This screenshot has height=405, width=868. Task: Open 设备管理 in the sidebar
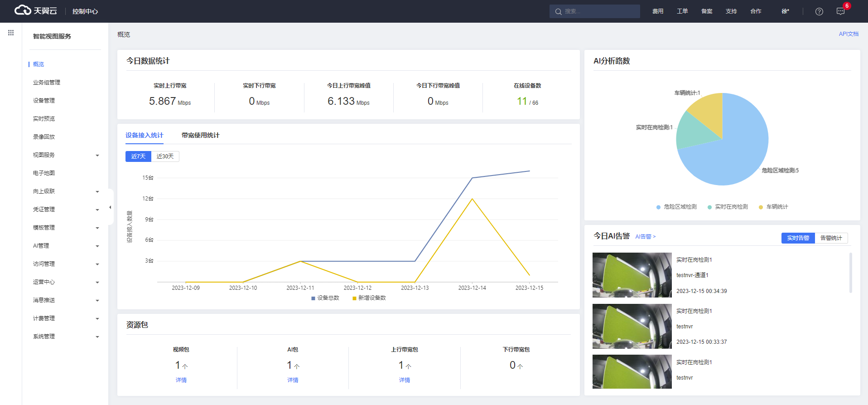coord(44,101)
